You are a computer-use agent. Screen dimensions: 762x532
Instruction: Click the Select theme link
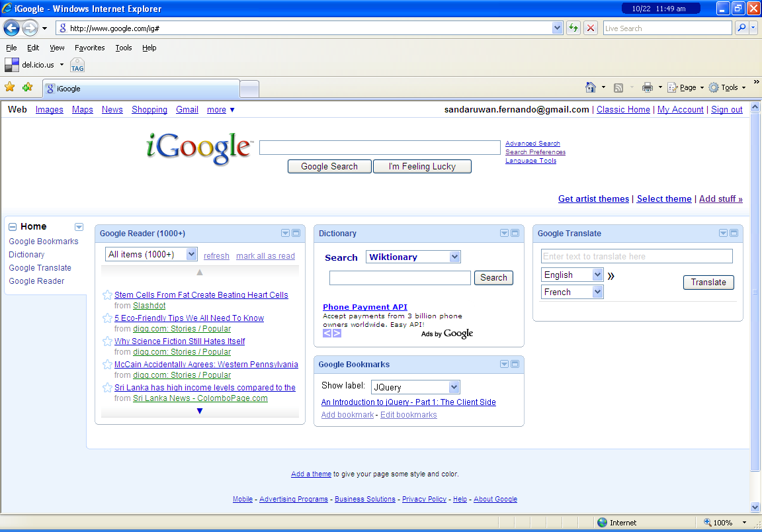pos(664,199)
